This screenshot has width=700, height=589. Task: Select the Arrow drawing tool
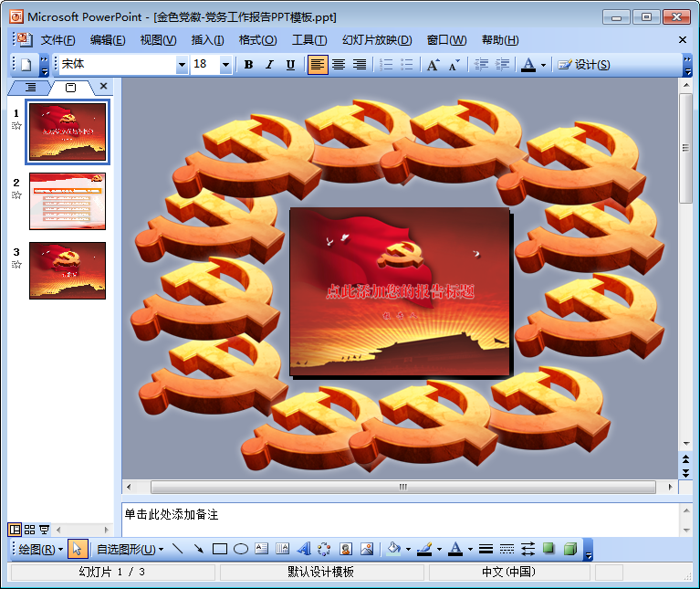199,549
